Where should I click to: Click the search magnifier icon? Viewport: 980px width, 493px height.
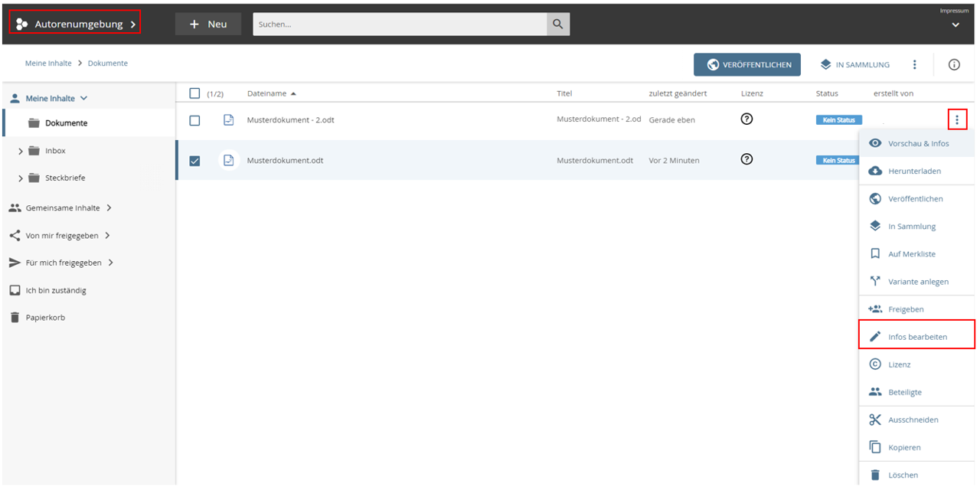[557, 24]
